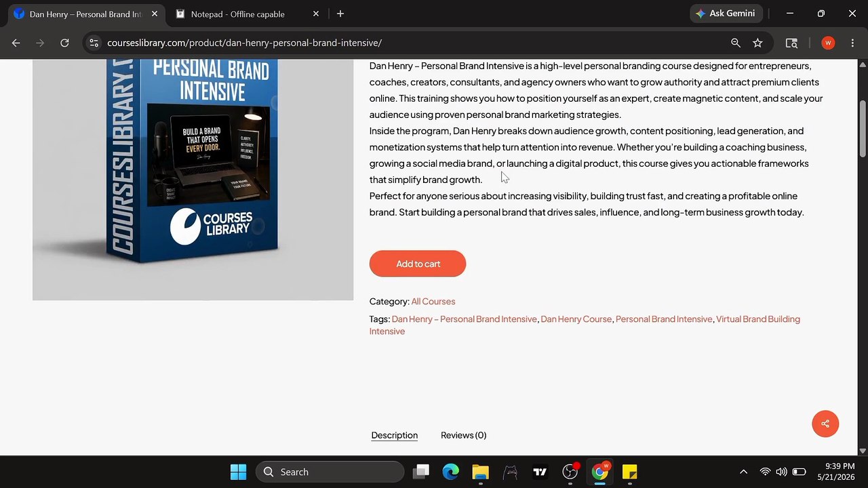Show hidden system tray icons
868x488 pixels.
click(x=743, y=472)
